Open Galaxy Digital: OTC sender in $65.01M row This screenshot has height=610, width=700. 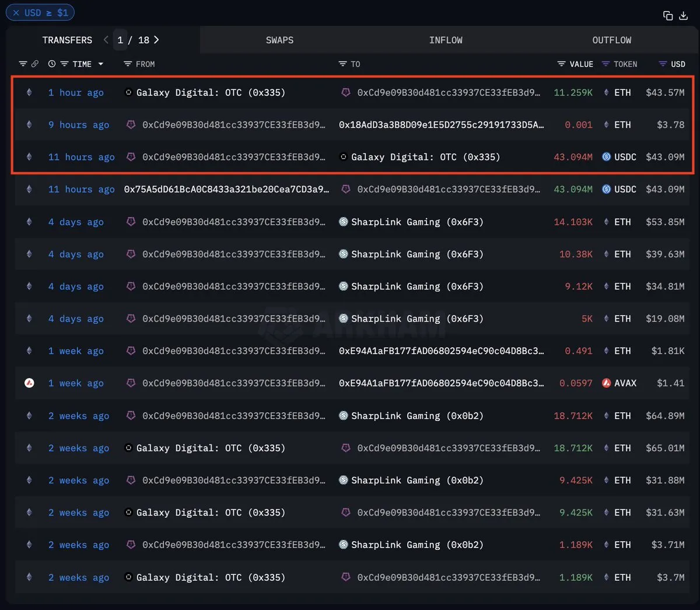[x=211, y=448]
